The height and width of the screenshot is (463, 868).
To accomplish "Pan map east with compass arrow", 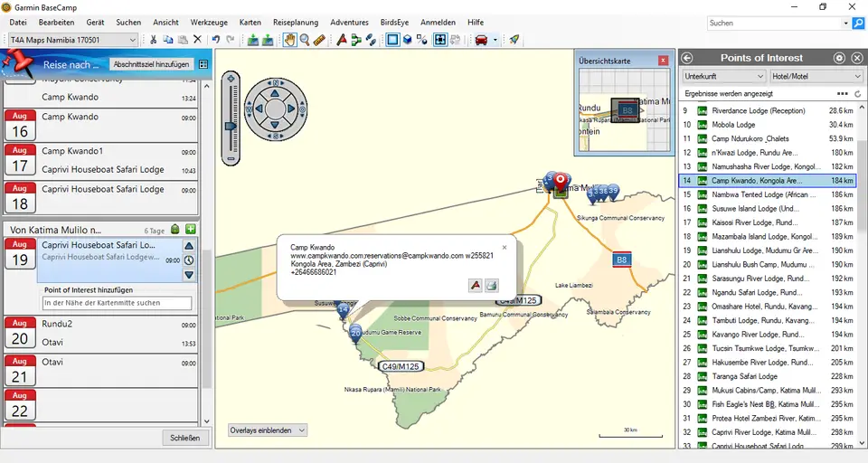I will (291, 109).
